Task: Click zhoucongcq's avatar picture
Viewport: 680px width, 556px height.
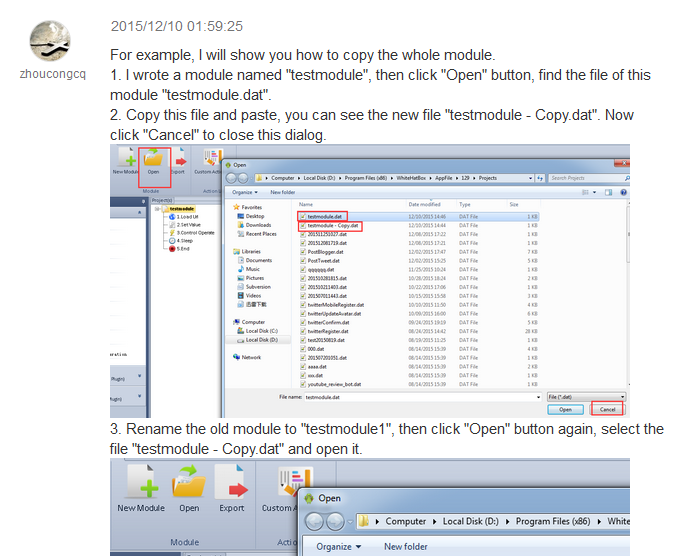Action: (52, 38)
